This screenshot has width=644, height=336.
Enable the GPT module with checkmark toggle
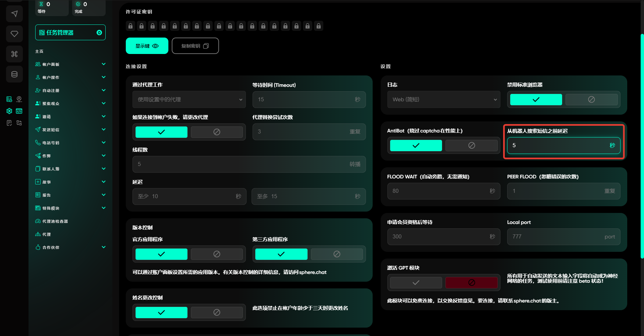coord(416,283)
